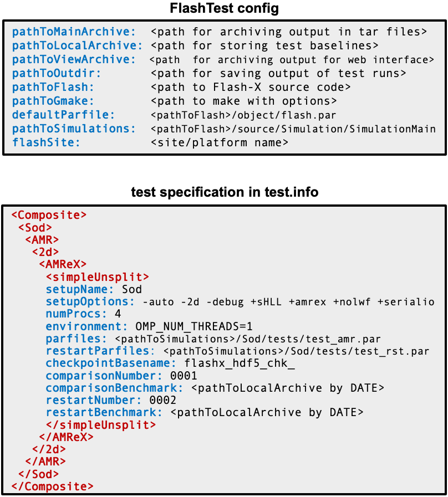Select the checkpointBasename key
This screenshot has width=448, height=497.
click(108, 363)
